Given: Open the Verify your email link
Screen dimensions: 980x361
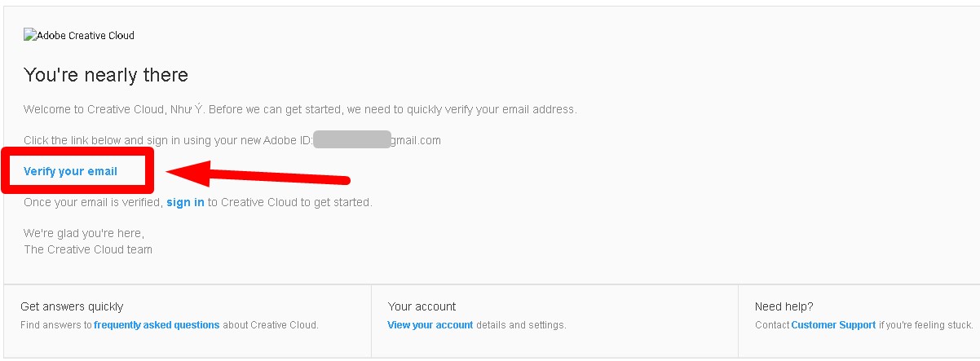Looking at the screenshot, I should pos(71,171).
